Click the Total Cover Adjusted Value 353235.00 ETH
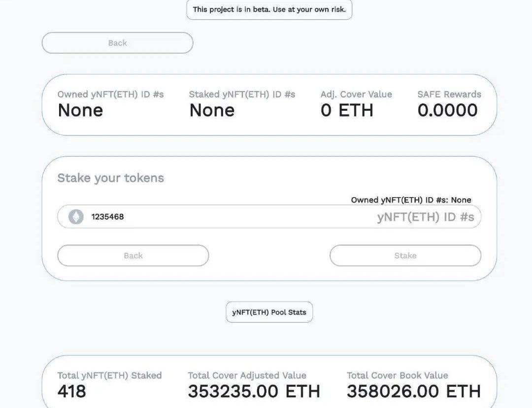532x408 pixels. tap(254, 391)
